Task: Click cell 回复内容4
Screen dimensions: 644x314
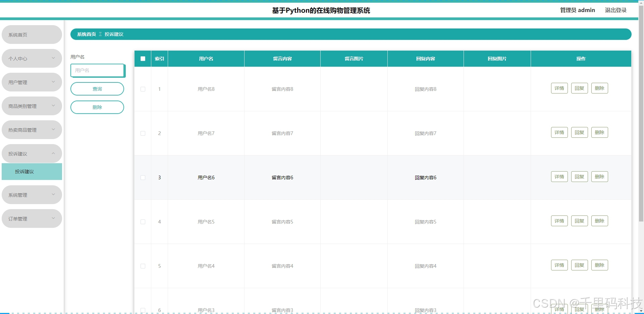Action: pyautogui.click(x=426, y=266)
